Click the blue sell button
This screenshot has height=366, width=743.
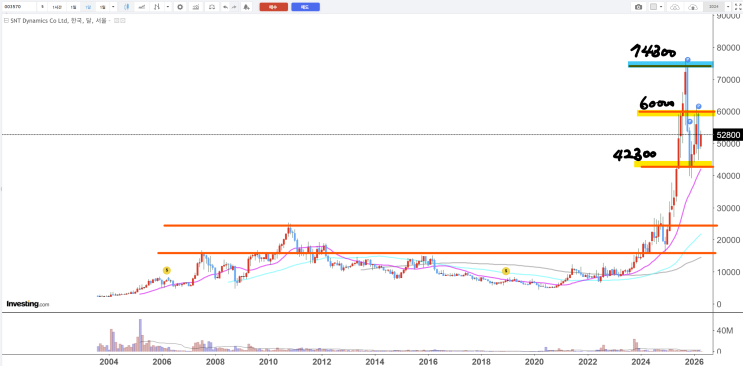coord(305,7)
